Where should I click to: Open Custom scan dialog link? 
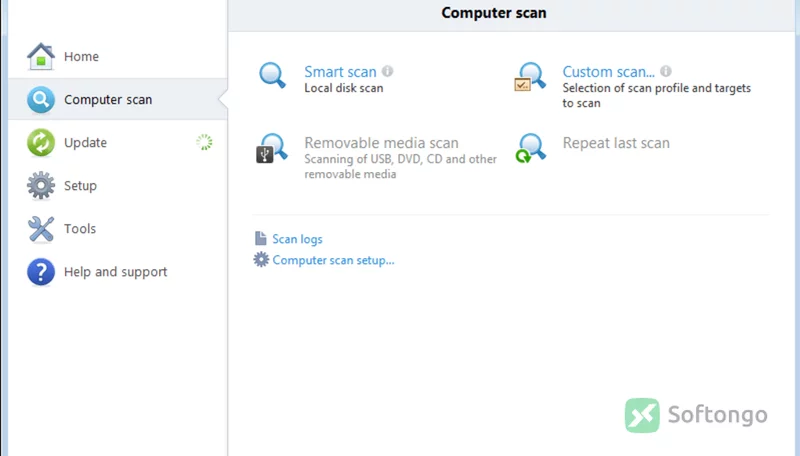pyautogui.click(x=608, y=72)
